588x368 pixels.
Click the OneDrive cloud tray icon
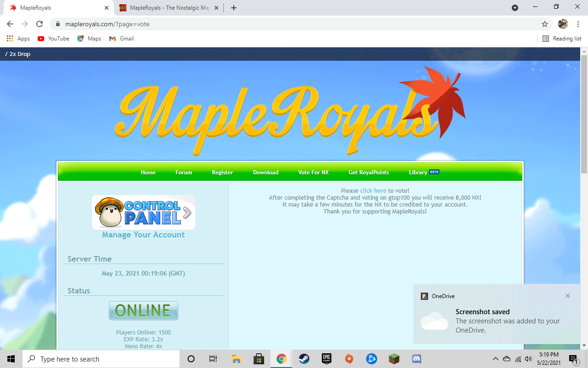[x=507, y=359]
